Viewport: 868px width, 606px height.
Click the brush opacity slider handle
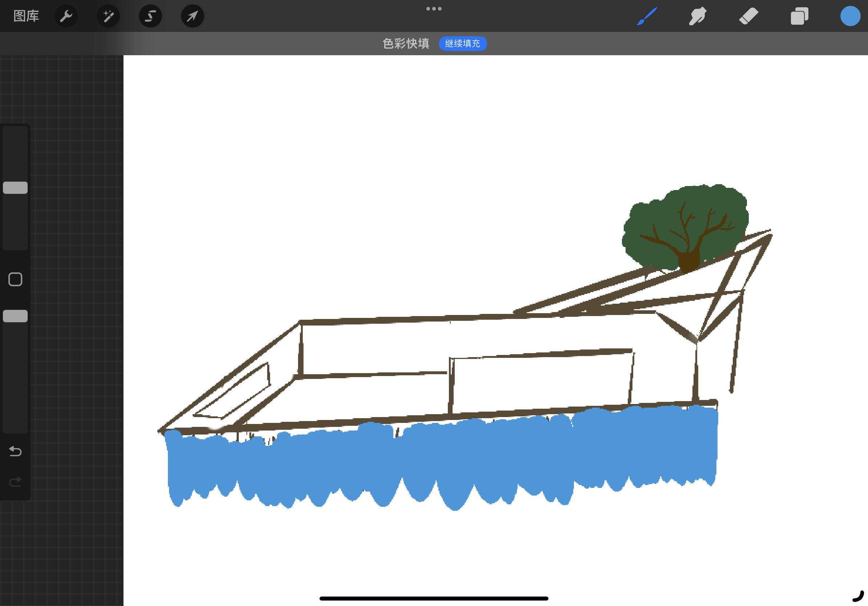point(15,316)
